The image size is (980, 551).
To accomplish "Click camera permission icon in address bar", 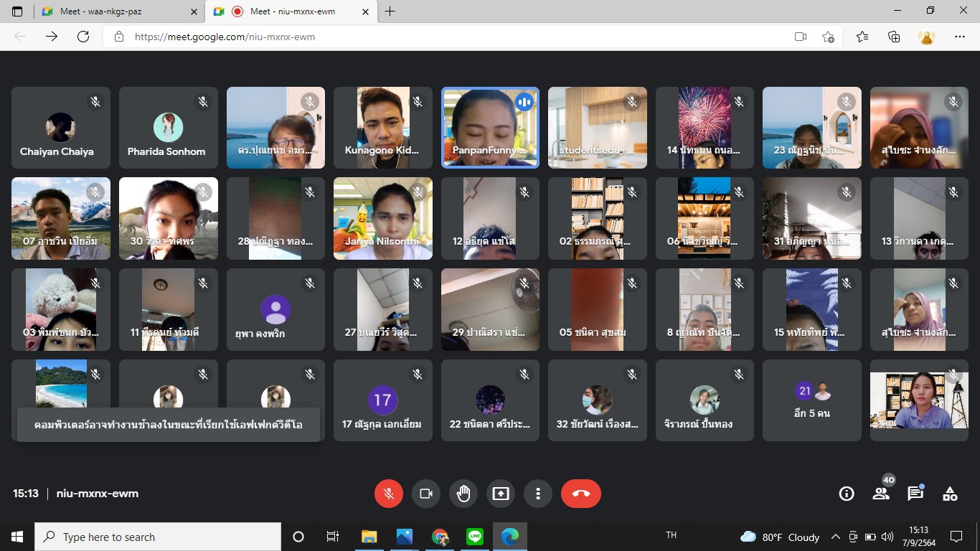I will [x=801, y=37].
